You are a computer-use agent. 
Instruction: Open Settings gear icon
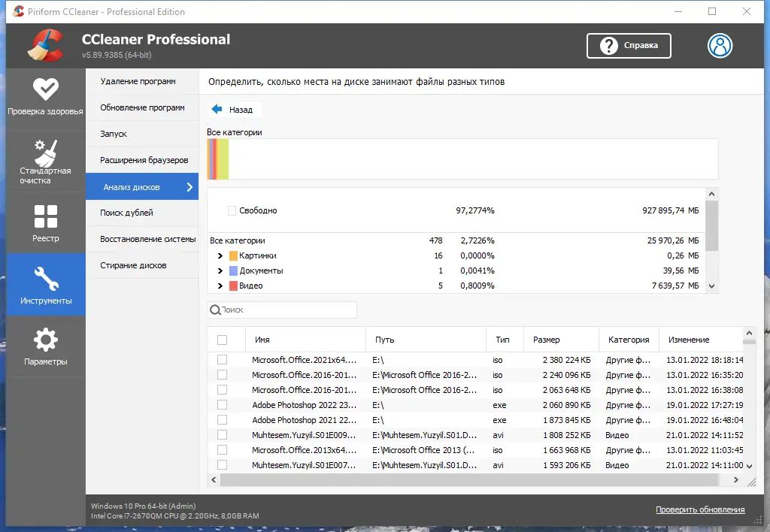point(46,340)
